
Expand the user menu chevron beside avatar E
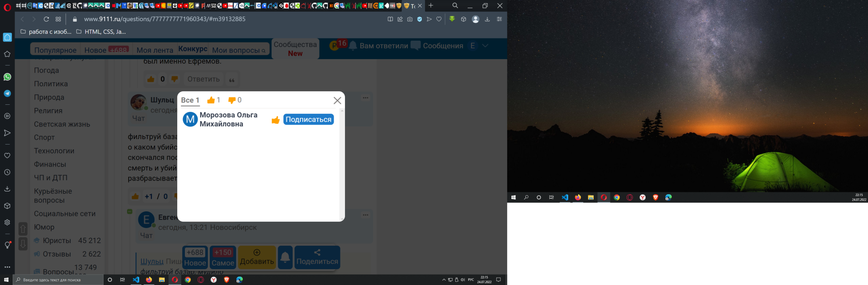coord(485,46)
